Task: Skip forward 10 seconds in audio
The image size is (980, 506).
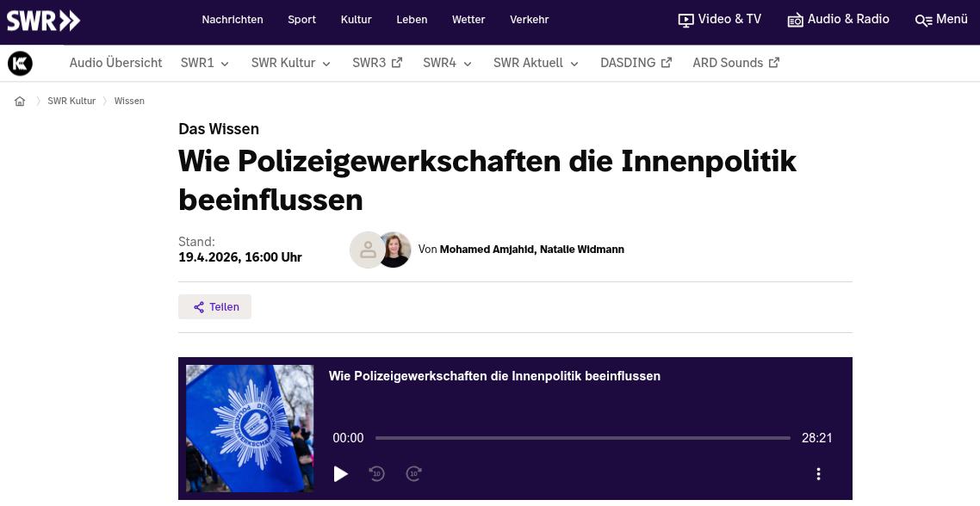Action: [x=413, y=474]
